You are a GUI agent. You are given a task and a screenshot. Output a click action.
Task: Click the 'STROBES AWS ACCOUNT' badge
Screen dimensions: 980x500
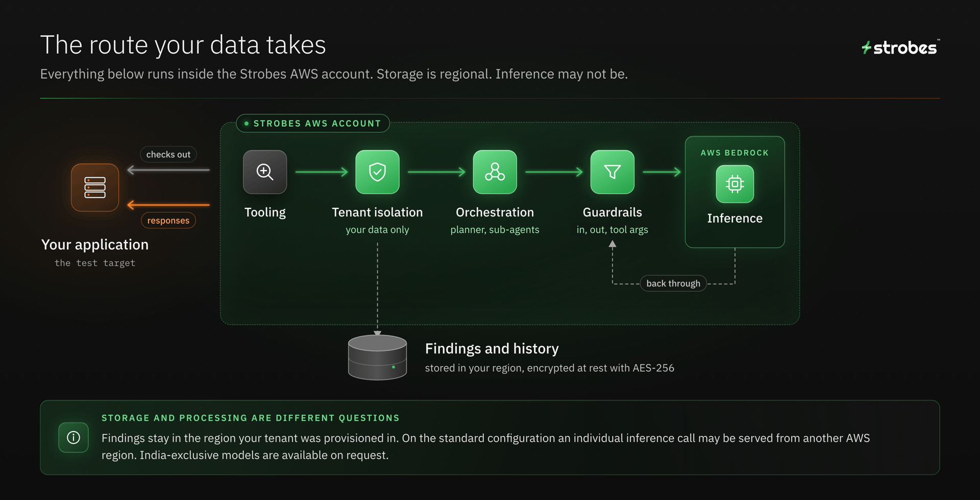click(x=313, y=124)
